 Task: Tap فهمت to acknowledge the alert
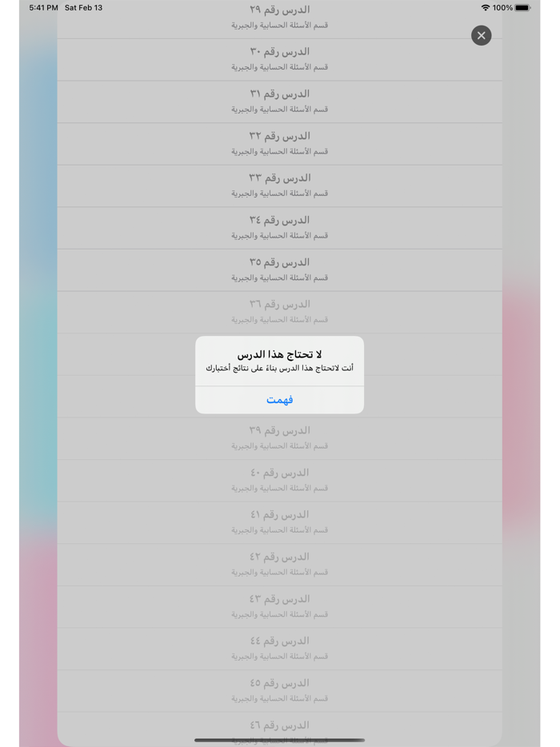click(278, 399)
